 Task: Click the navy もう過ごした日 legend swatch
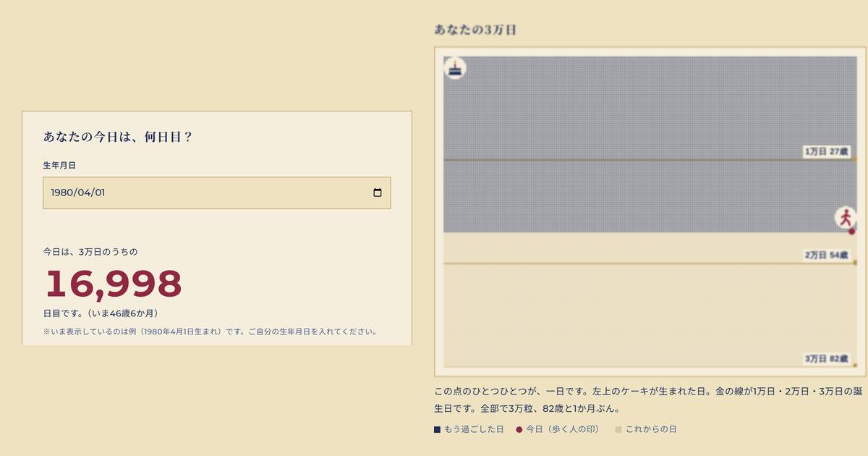click(437, 429)
